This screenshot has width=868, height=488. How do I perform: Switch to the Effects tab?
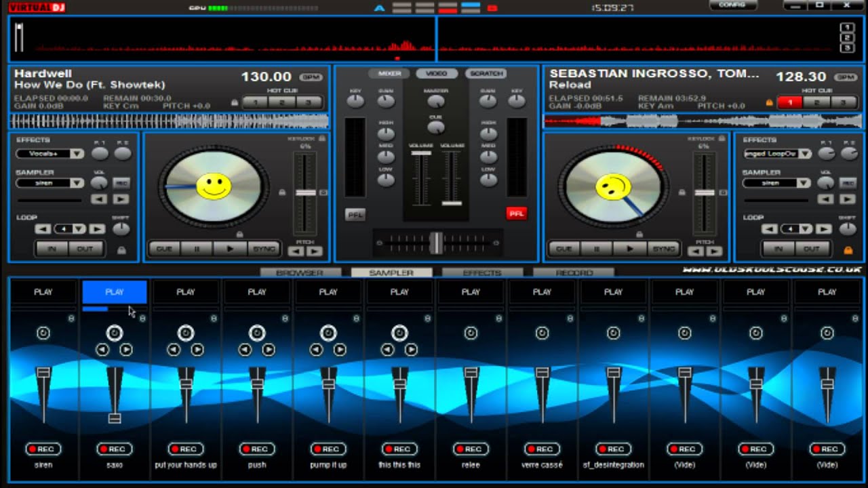[x=482, y=272]
